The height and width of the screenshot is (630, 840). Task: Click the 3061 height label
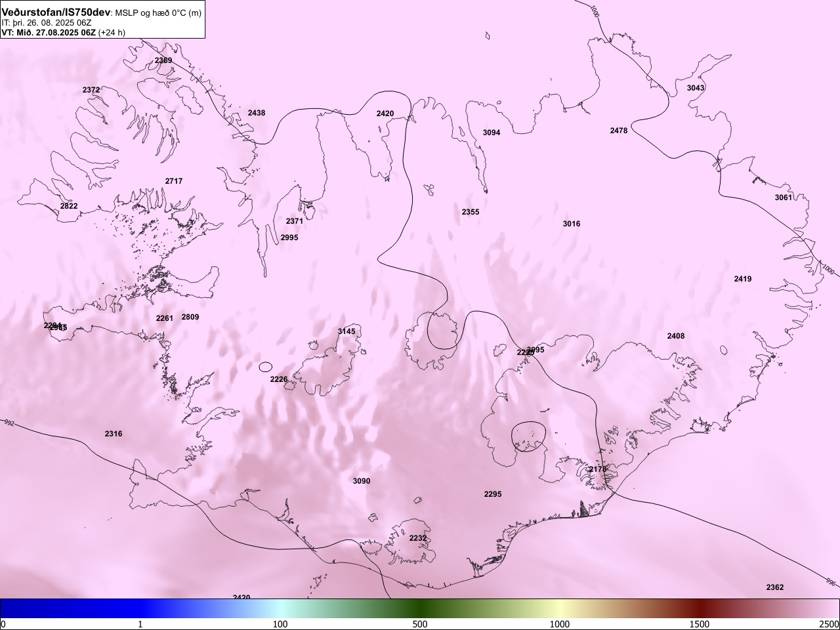[x=784, y=198]
